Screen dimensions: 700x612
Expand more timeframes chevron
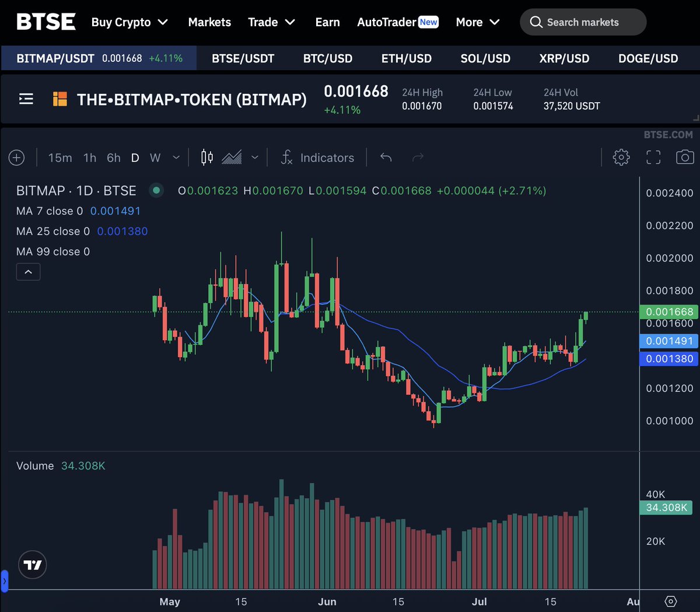pyautogui.click(x=176, y=158)
